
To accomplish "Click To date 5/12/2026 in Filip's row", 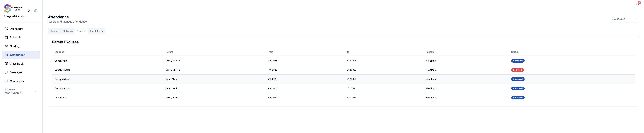I will coord(351,98).
